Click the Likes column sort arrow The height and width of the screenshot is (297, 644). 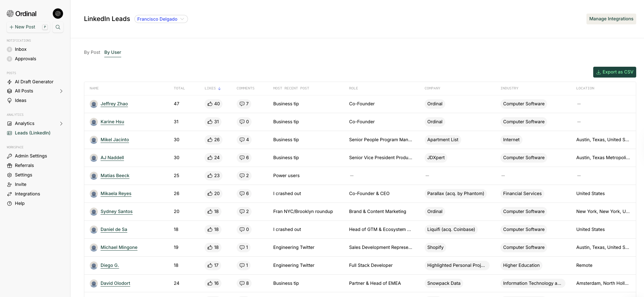[219, 88]
